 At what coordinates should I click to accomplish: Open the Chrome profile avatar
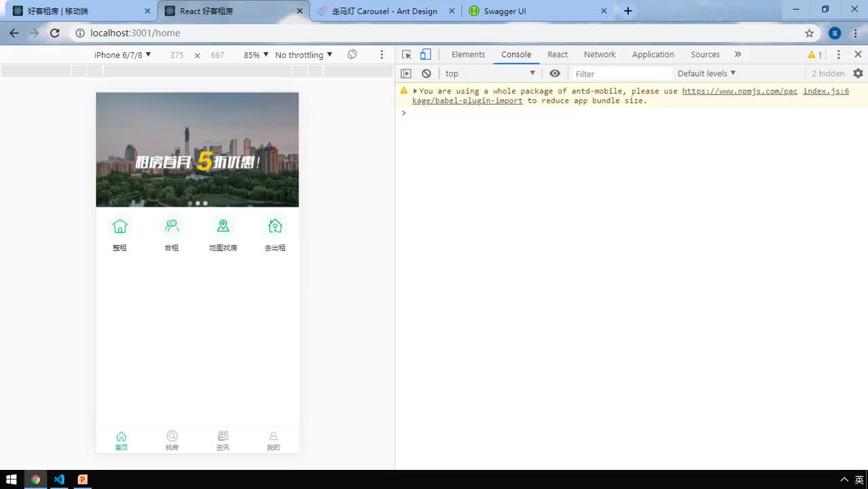(x=835, y=33)
